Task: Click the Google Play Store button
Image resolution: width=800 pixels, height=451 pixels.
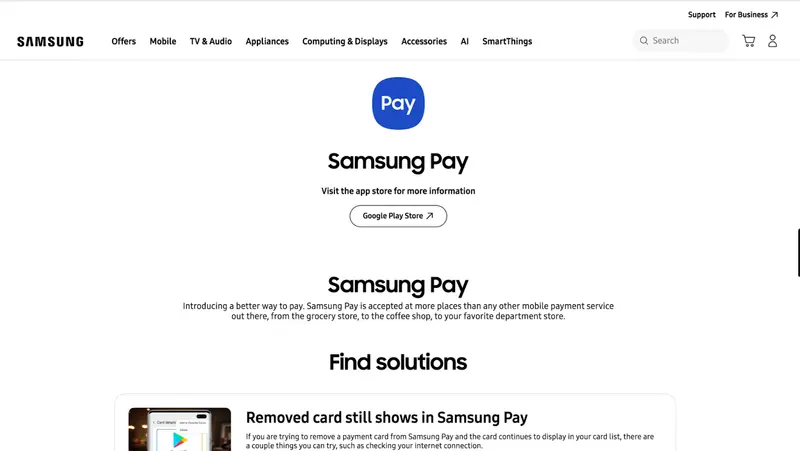Action: [398, 216]
